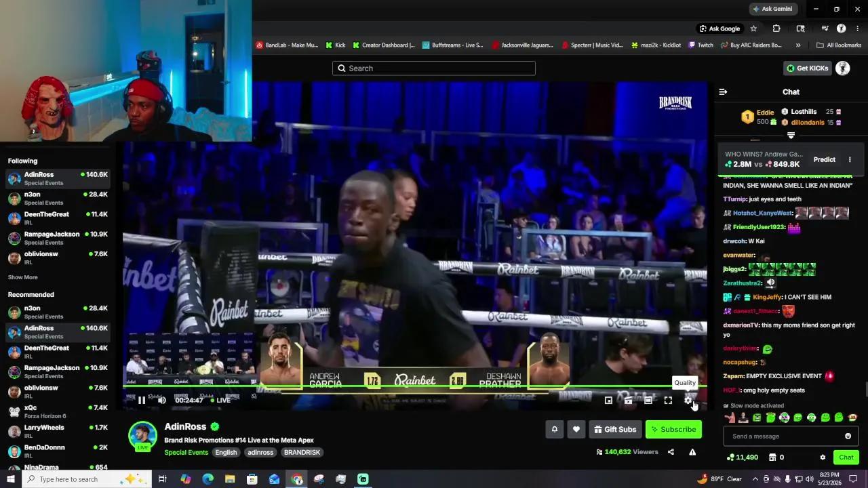Open picture-in-picture mini player
The height and width of the screenshot is (488, 868).
pos(608,401)
